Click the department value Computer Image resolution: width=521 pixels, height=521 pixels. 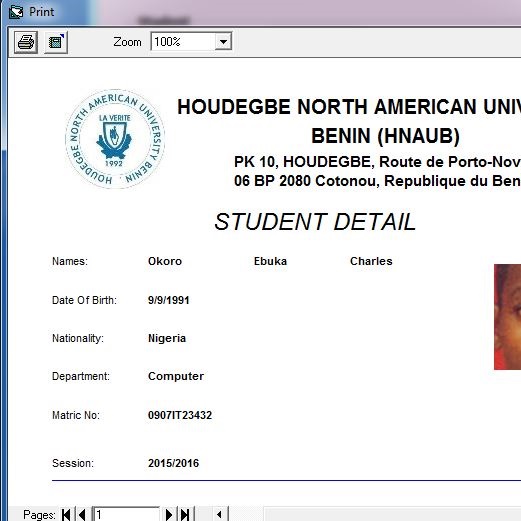[x=176, y=376]
